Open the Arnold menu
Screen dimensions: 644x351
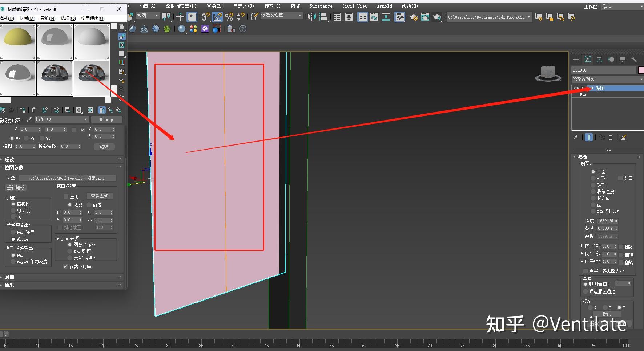pos(384,6)
